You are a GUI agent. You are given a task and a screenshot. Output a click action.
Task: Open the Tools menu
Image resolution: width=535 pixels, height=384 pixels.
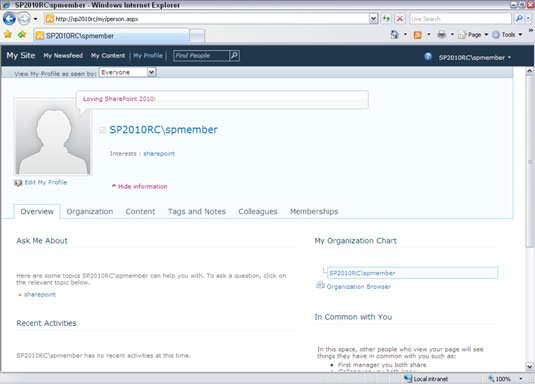tap(507, 34)
